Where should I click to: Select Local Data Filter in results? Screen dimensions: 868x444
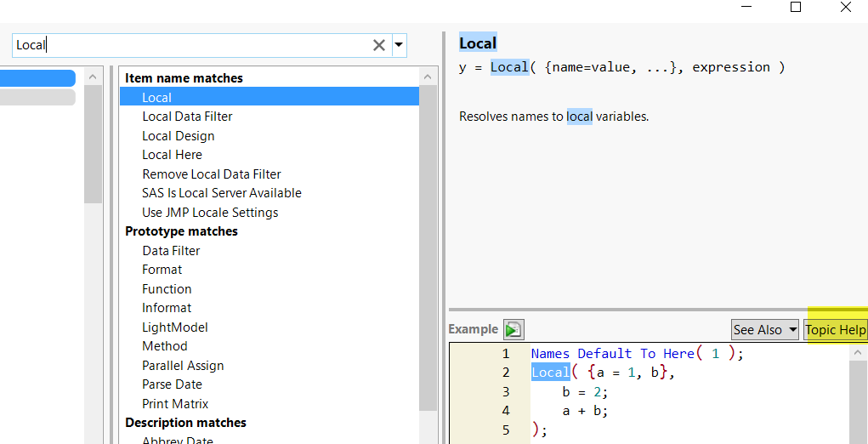187,117
